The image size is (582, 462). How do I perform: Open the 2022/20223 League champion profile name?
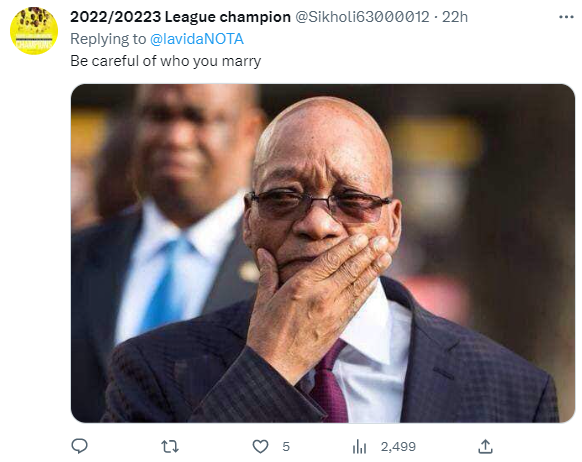(180, 17)
